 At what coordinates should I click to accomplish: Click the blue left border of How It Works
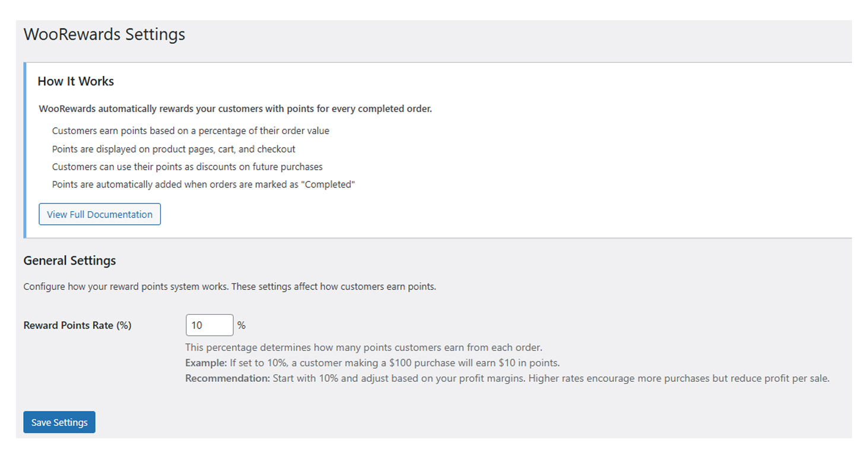[26, 148]
